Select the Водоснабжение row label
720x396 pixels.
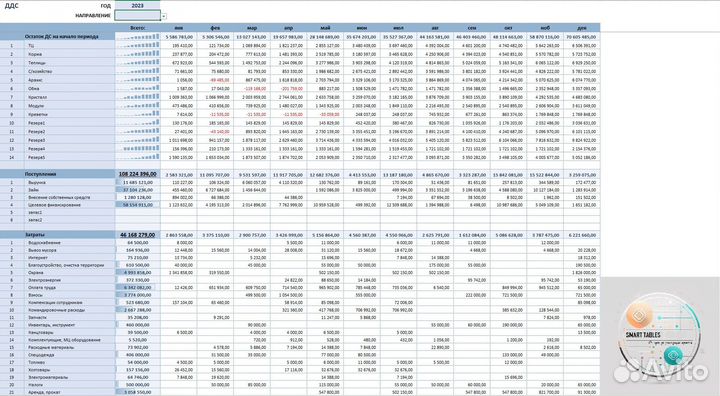pos(44,243)
